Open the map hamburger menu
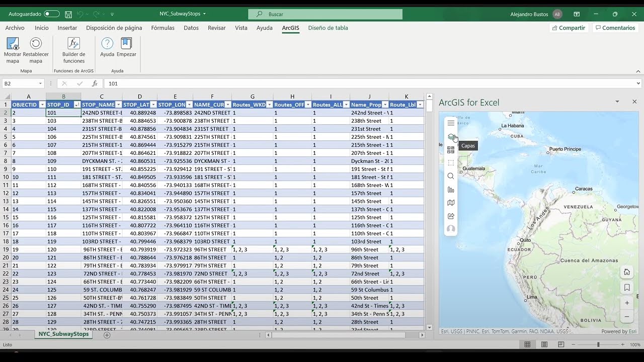 point(451,123)
